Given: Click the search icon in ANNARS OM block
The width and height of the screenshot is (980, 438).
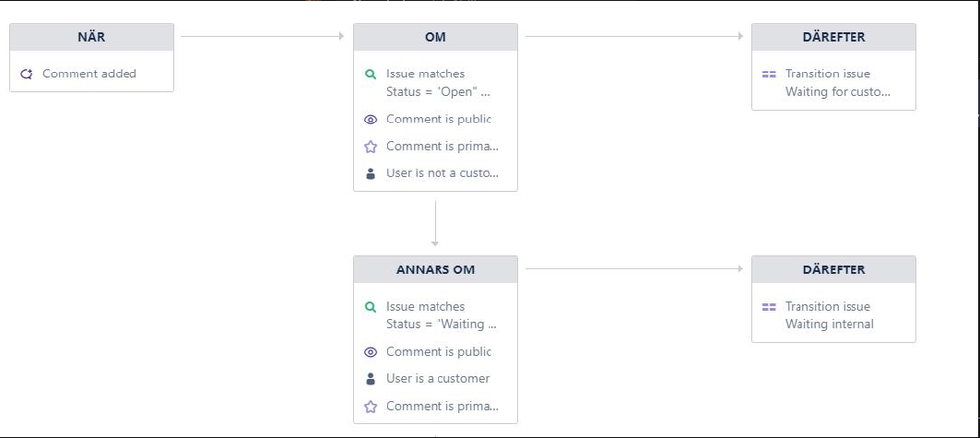Looking at the screenshot, I should click(x=370, y=307).
